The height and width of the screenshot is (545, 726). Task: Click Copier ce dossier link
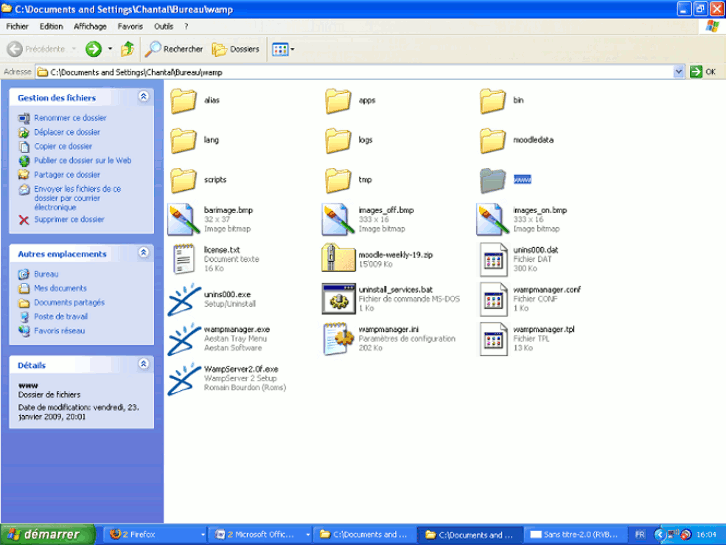tap(63, 146)
